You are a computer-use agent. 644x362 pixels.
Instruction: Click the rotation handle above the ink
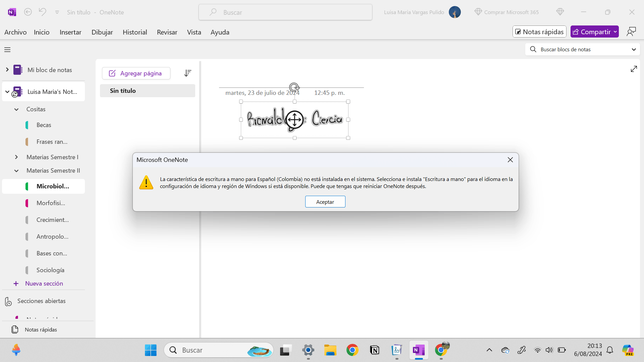(x=294, y=87)
